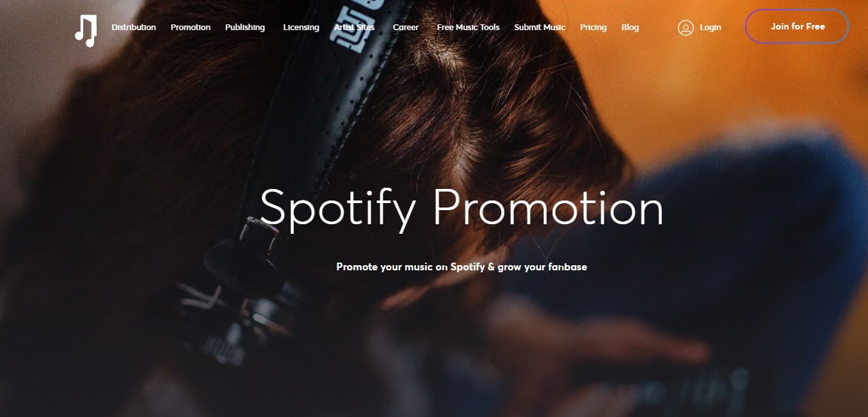Go to the Publishing page
The image size is (868, 417).
pos(245,28)
